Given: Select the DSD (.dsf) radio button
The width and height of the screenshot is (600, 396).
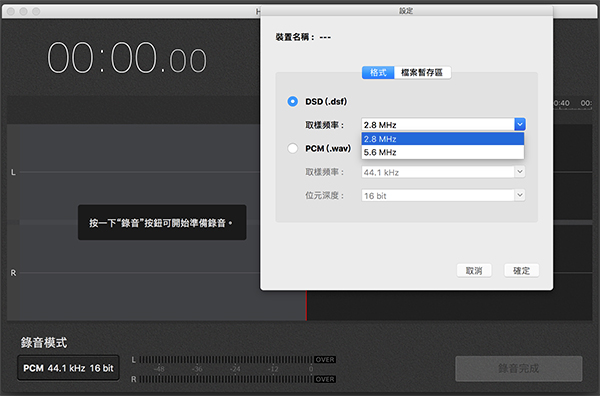Looking at the screenshot, I should click(293, 101).
